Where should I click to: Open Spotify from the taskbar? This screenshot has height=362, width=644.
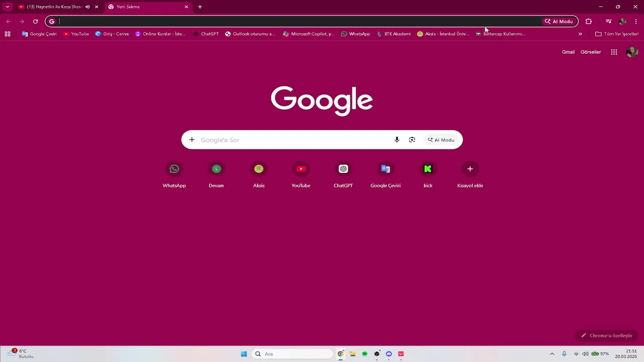[x=365, y=354]
